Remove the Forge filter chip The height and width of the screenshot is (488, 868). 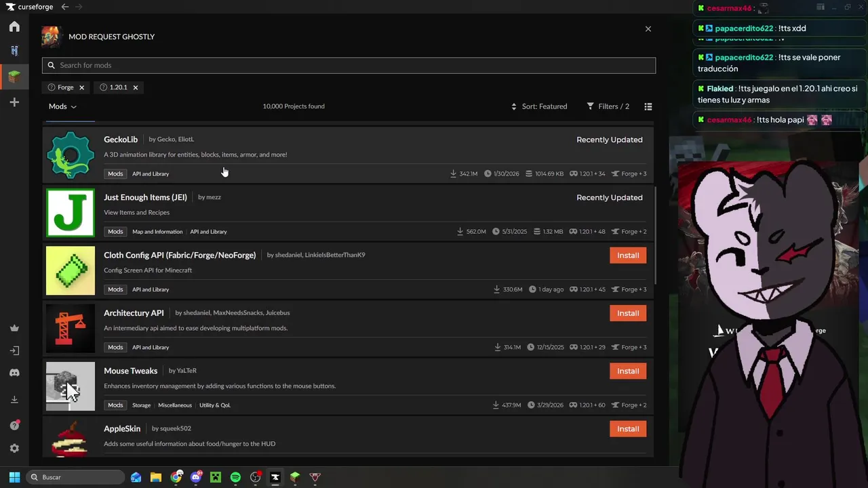(81, 87)
